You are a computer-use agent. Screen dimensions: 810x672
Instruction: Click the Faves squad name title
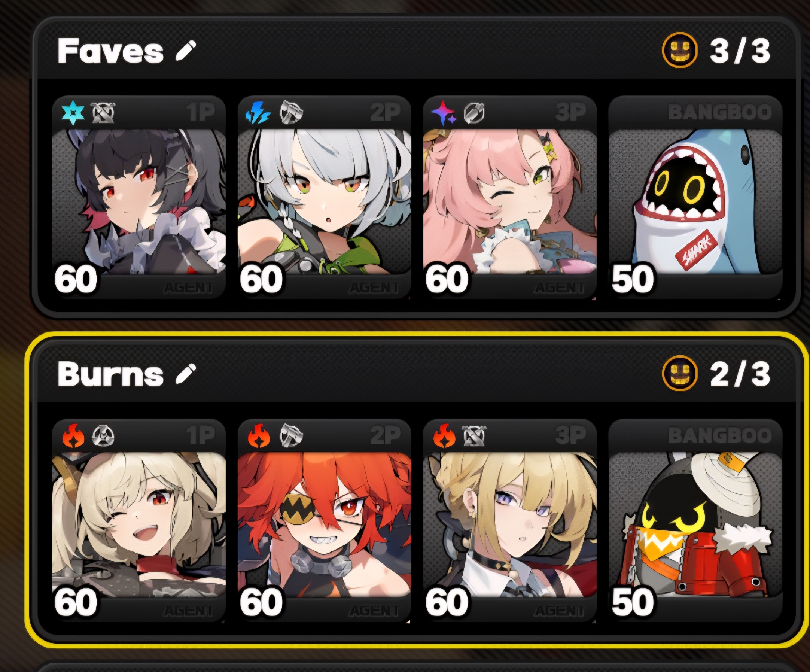click(111, 51)
